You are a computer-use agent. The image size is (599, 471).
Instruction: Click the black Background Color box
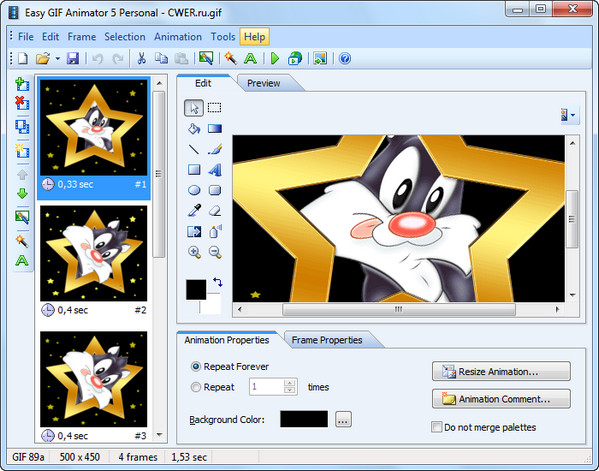coord(304,419)
